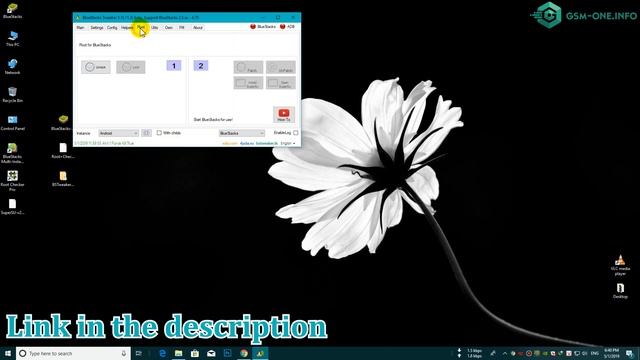Click the microphone icon in search box

click(124, 353)
